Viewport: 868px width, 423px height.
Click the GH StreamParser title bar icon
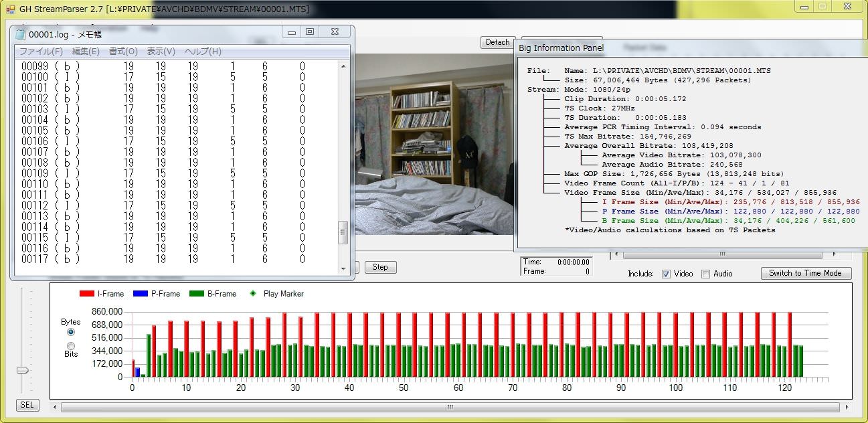(10, 10)
